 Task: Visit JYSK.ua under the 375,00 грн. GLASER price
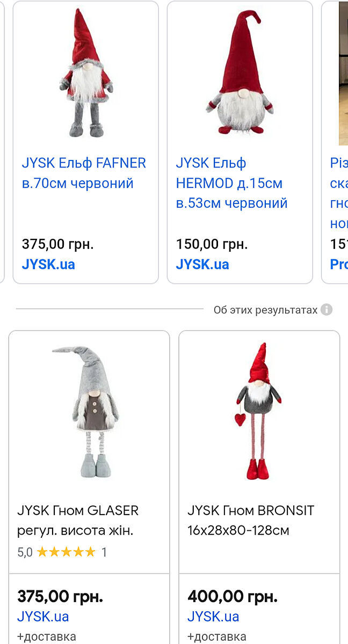(43, 617)
